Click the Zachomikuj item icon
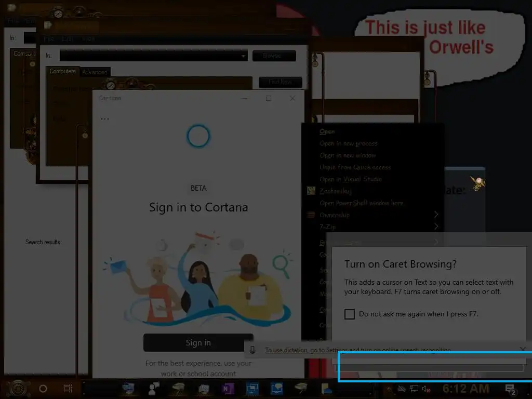This screenshot has height=399, width=532. coord(311,191)
